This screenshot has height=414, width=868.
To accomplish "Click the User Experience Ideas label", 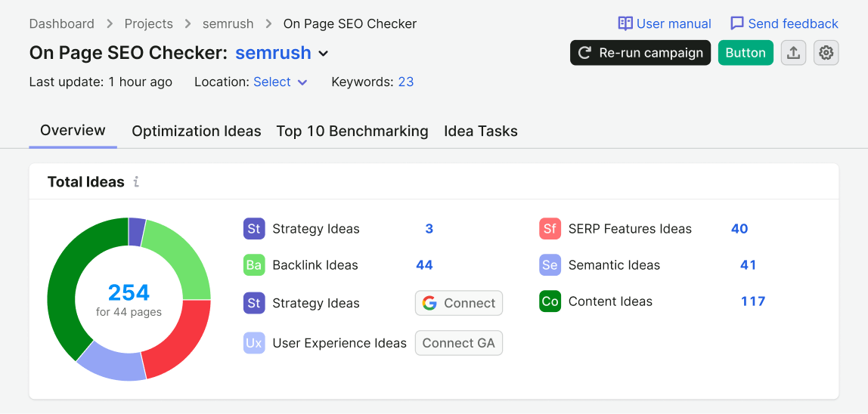I will pyautogui.click(x=339, y=343).
